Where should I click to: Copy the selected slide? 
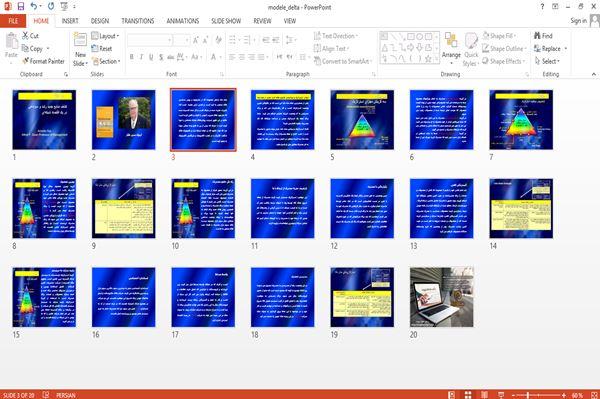pyautogui.click(x=33, y=49)
